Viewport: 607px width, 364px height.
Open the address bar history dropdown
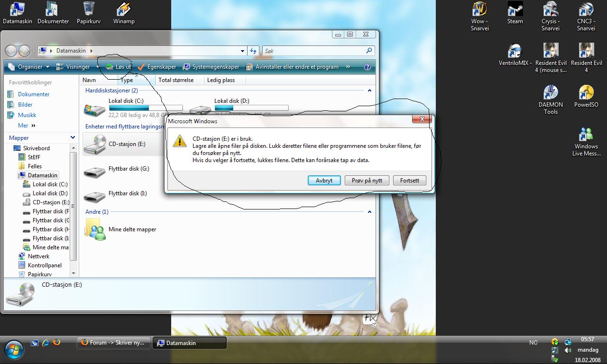242,51
